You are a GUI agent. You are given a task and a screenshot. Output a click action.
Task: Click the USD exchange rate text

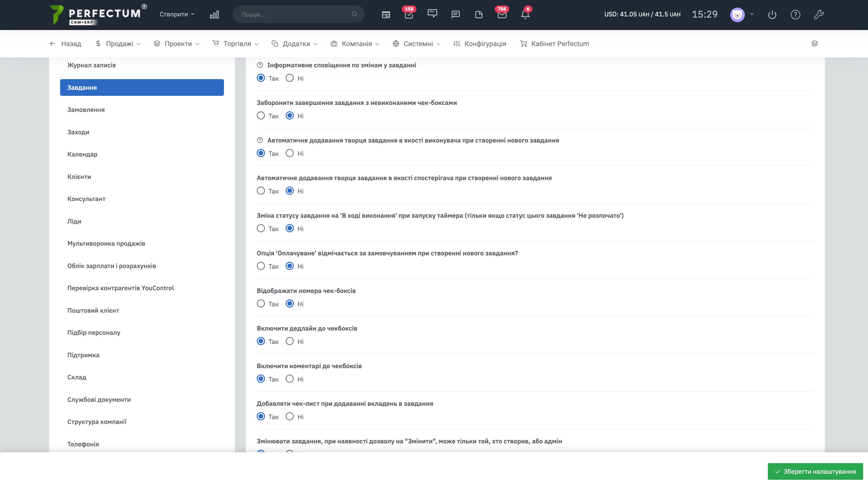coord(642,14)
